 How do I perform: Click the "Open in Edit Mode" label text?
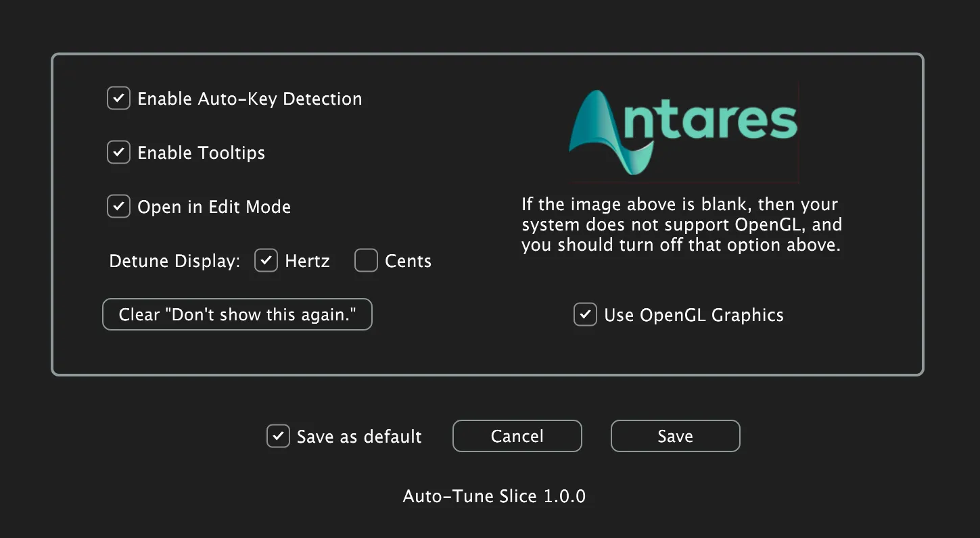214,207
